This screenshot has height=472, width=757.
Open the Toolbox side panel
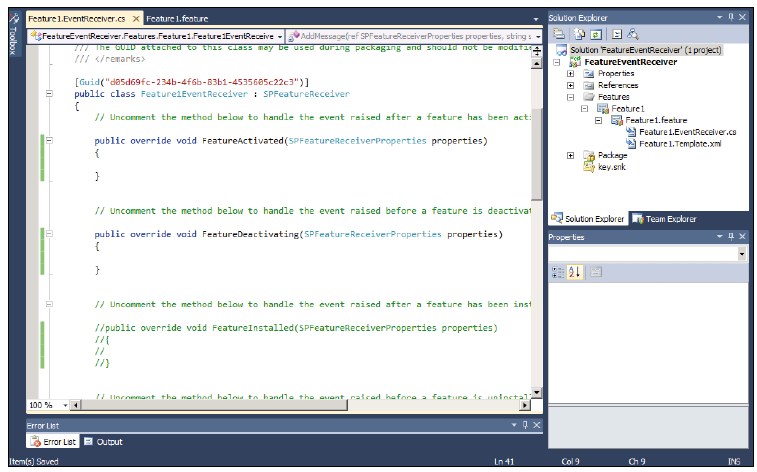[x=14, y=35]
